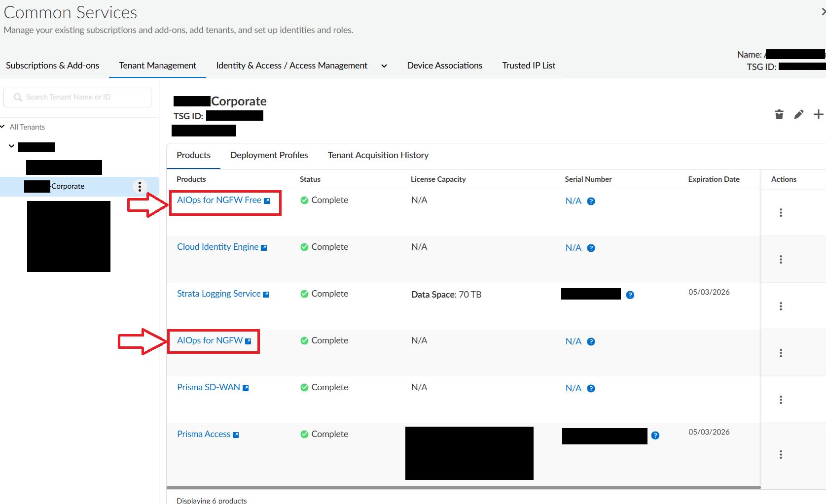Click the All Tenants tree label
Screen dimensions: 826x504
(27, 127)
